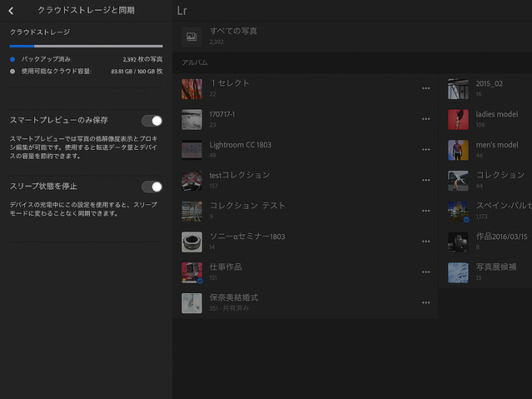Open more options for コレクション テスト album
Screen dimensions: 532x399
coord(426,211)
